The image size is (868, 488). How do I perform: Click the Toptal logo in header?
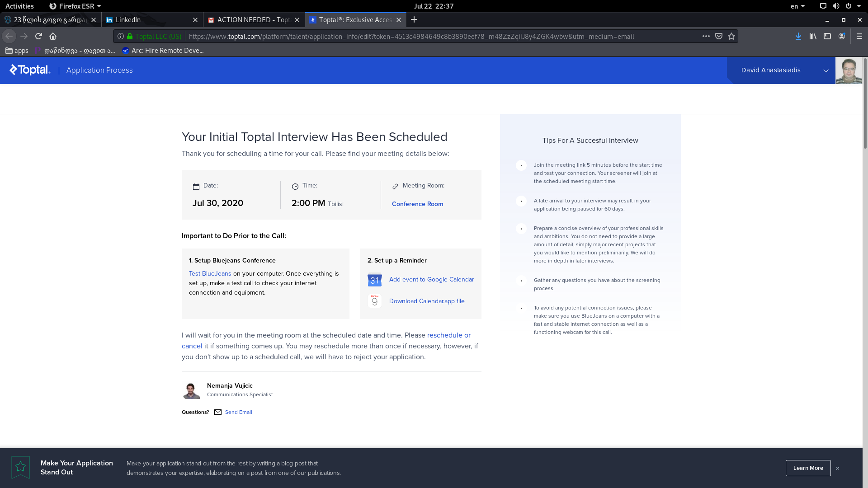[x=30, y=70]
